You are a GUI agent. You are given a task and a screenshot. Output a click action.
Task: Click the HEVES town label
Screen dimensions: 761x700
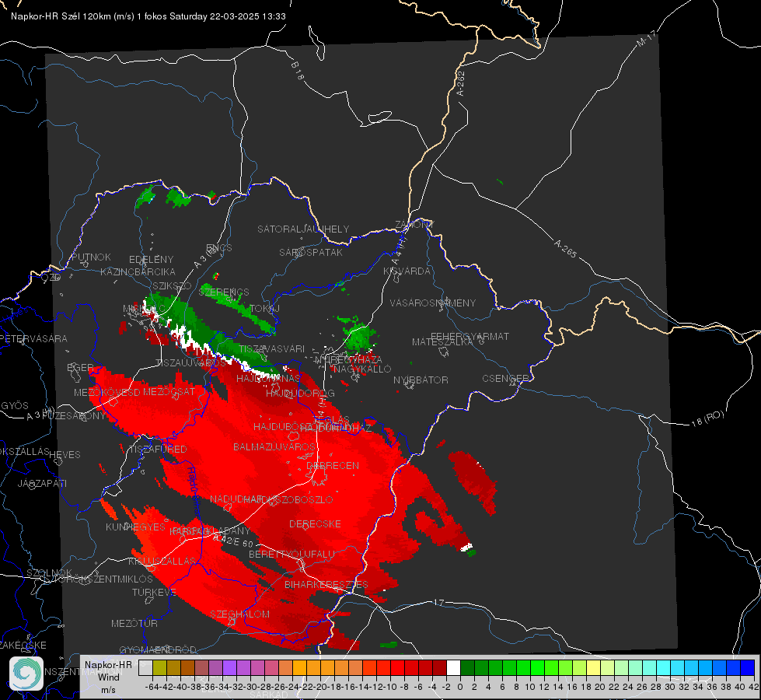[x=65, y=455]
